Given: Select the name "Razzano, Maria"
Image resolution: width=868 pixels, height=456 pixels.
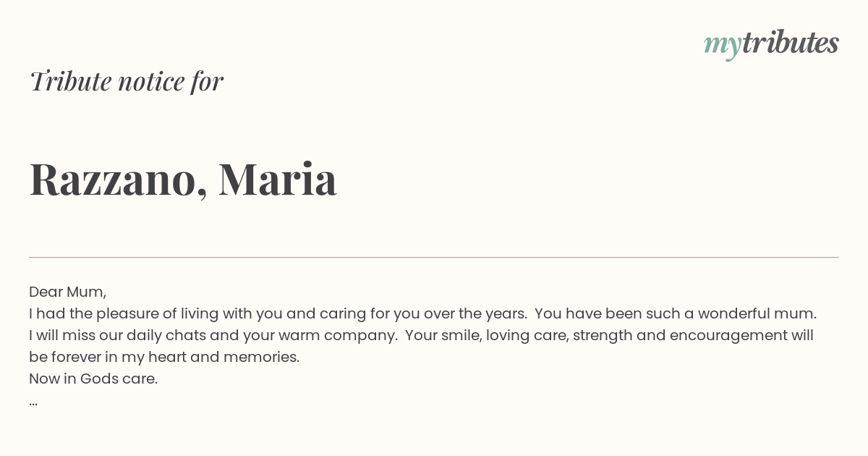Looking at the screenshot, I should point(182,179).
